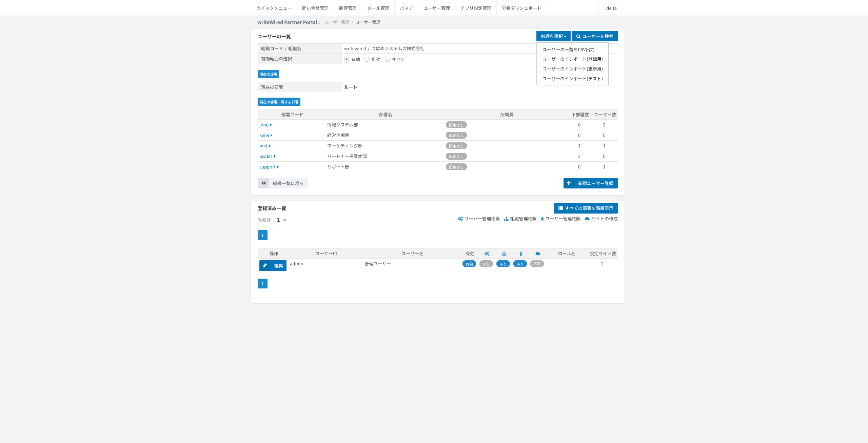Click the 管理ユーザー user name cell
Screen dimensions: 868x443
(378, 264)
